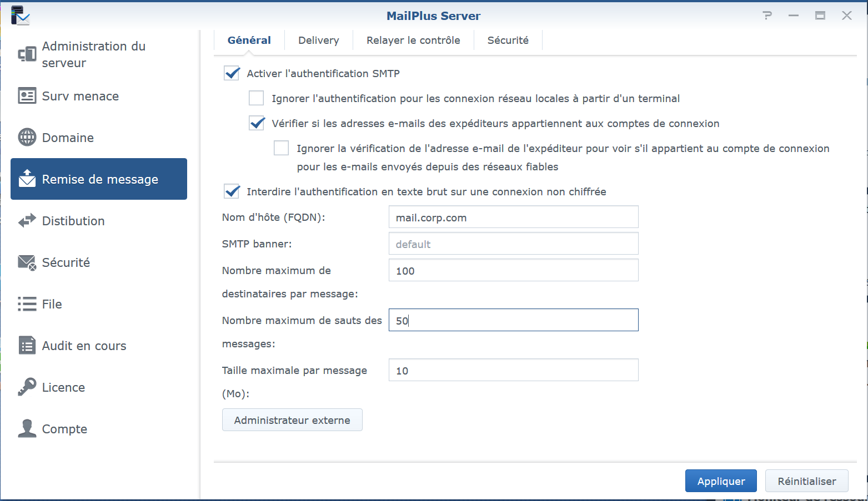Click the Réinitialiser button

[806, 481]
